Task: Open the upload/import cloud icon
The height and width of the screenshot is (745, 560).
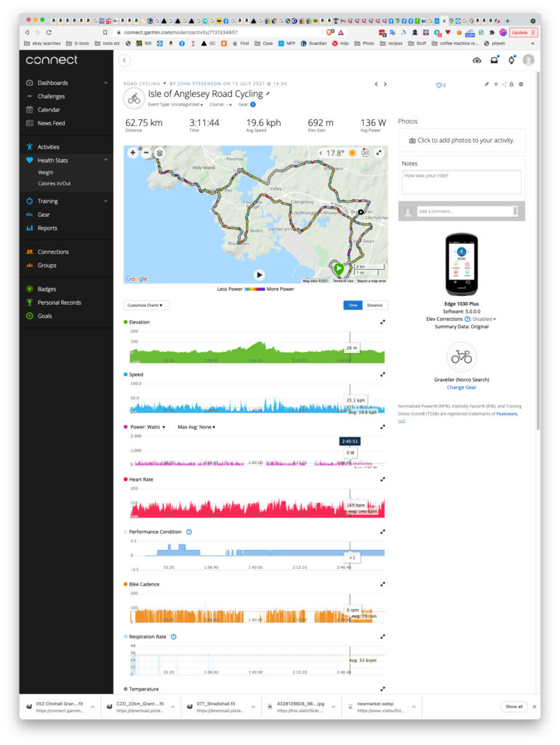Action: click(477, 60)
